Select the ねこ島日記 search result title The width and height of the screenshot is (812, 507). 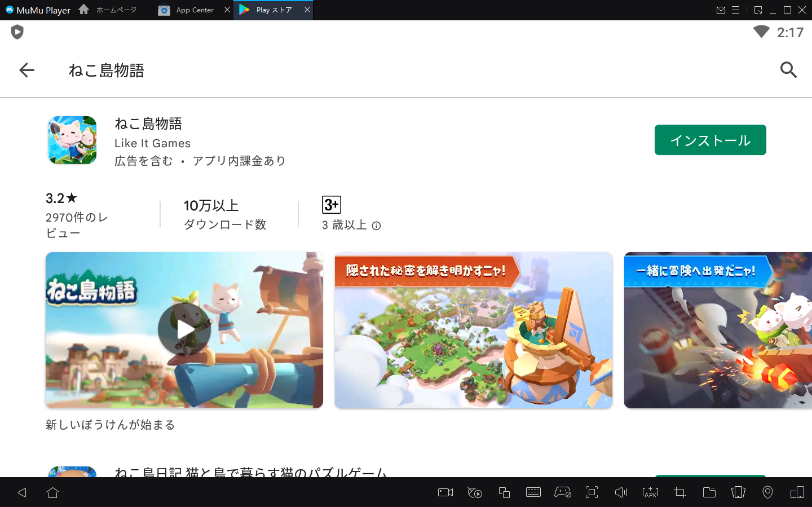(251, 472)
